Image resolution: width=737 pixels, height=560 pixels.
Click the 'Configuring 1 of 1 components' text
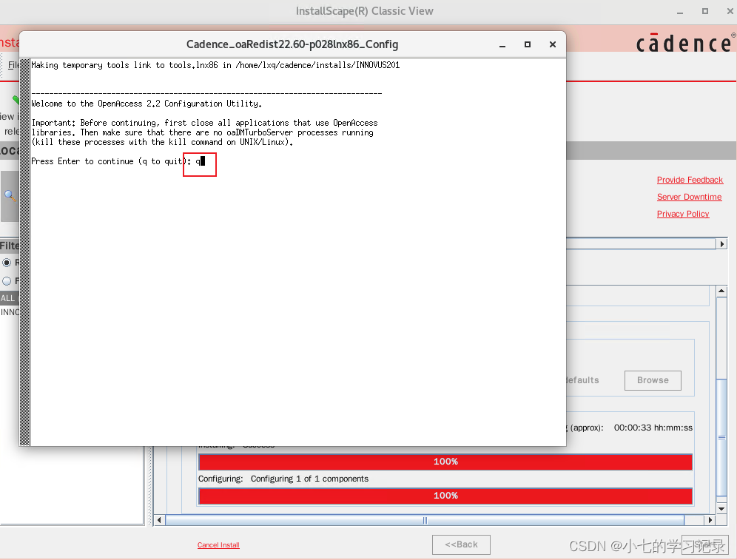309,479
